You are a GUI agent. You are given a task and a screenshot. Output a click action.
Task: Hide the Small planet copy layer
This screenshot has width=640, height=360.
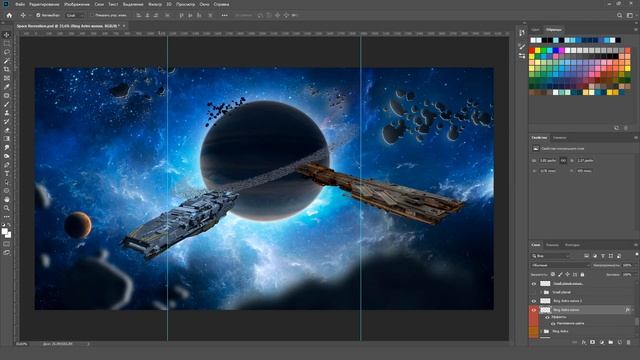(x=533, y=284)
